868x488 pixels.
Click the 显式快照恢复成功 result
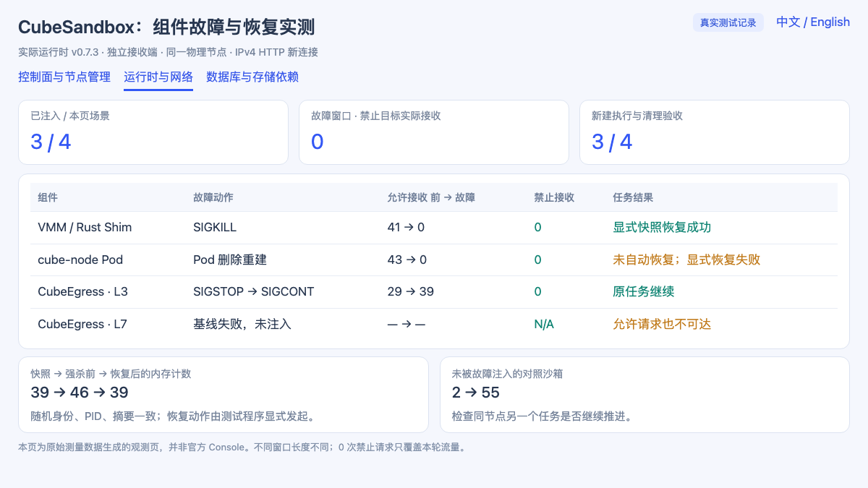(x=662, y=227)
